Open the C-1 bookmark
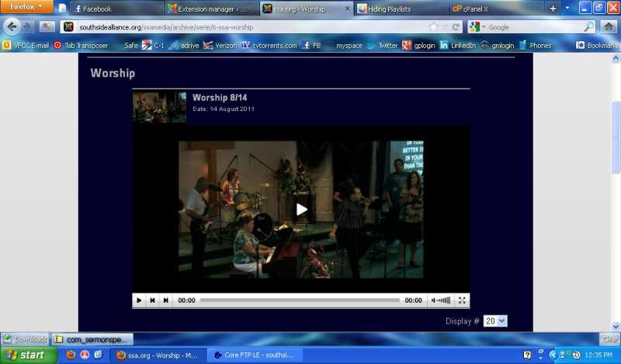Screen dimensions: 621x364 (x=154, y=46)
